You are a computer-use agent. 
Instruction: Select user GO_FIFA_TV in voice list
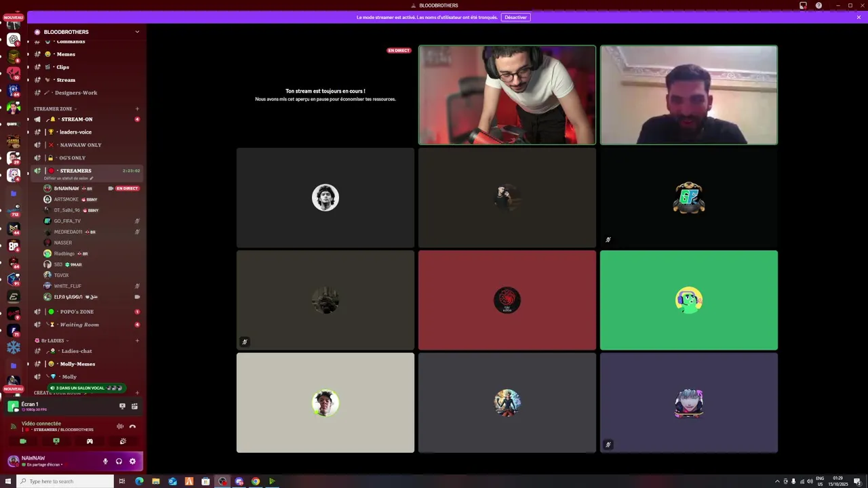tap(92, 221)
